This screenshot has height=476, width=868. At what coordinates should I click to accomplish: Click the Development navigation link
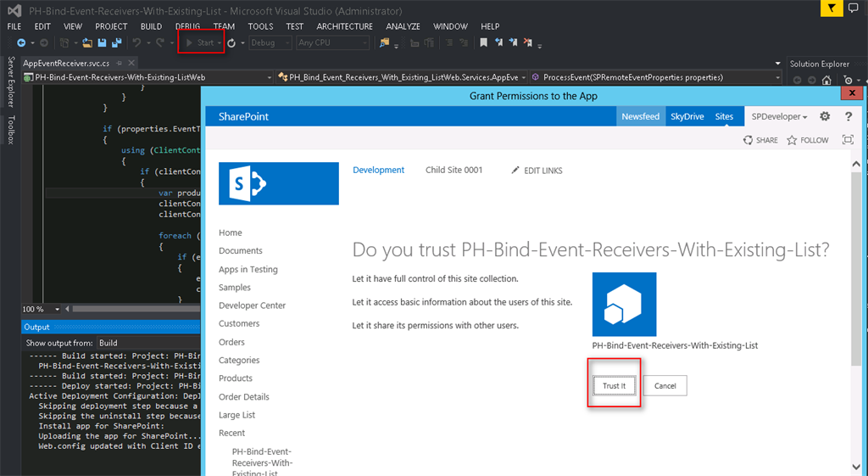click(379, 170)
